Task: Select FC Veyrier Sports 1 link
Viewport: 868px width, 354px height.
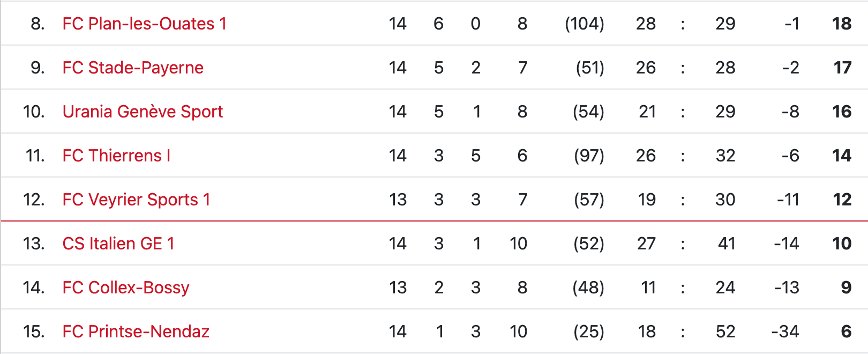Action: click(x=136, y=200)
